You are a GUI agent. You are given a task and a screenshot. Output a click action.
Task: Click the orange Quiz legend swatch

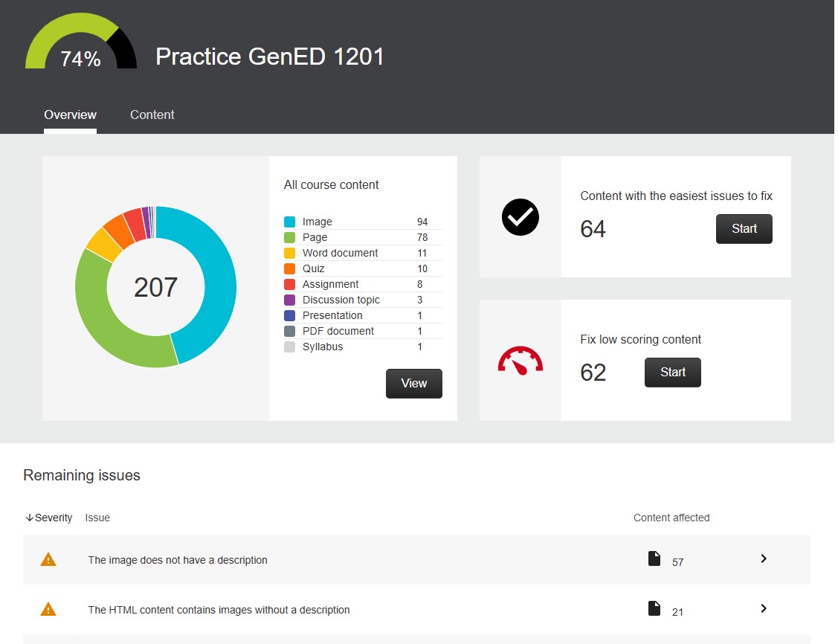pyautogui.click(x=290, y=268)
